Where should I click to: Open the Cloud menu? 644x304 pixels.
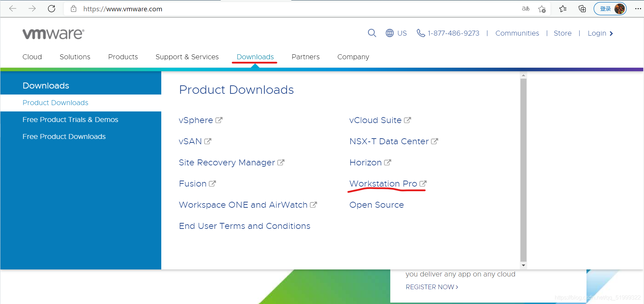pyautogui.click(x=32, y=57)
